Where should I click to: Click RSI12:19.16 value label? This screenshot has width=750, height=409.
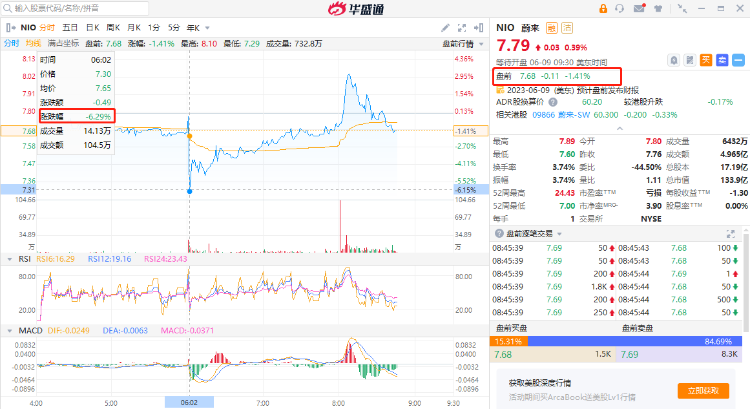(109, 259)
